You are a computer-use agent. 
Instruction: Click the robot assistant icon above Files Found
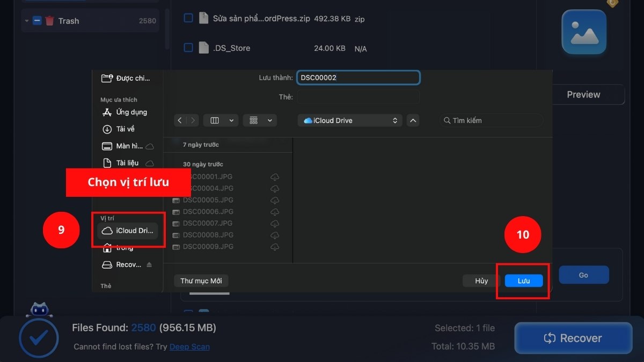39,309
